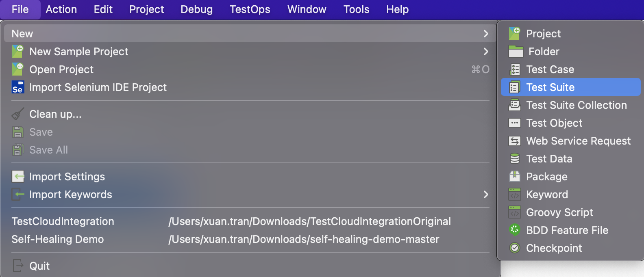
Task: Select Test Suite from the New submenu
Action: tap(550, 87)
